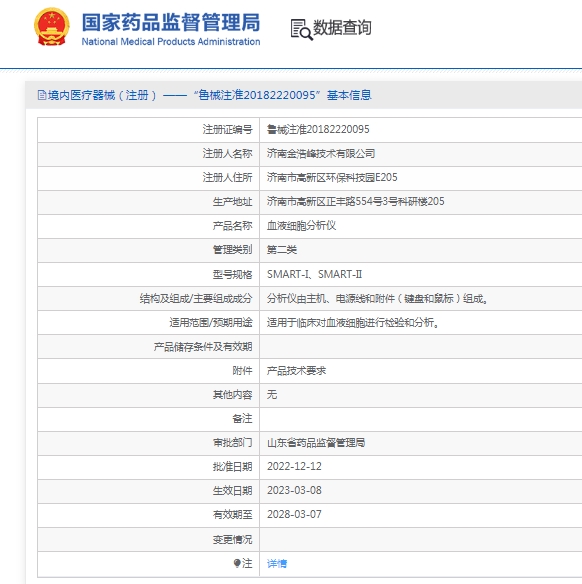Image resolution: width=582 pixels, height=584 pixels.
Task: Select approving department 山东省药品监督管理局
Action: click(316, 443)
